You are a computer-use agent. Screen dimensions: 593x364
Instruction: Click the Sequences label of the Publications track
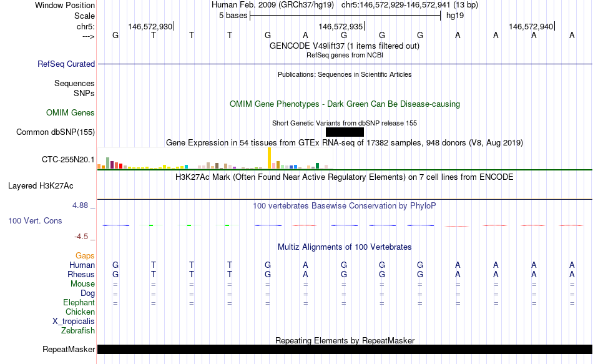pos(74,83)
